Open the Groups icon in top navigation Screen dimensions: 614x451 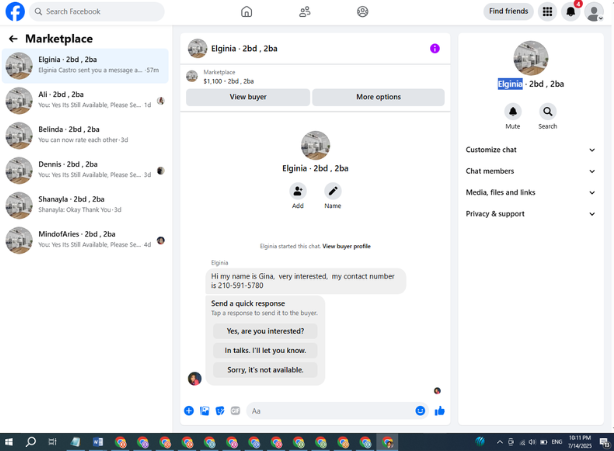(363, 12)
